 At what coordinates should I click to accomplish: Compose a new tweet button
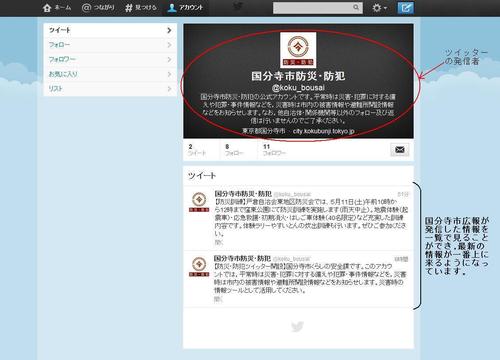[406, 8]
